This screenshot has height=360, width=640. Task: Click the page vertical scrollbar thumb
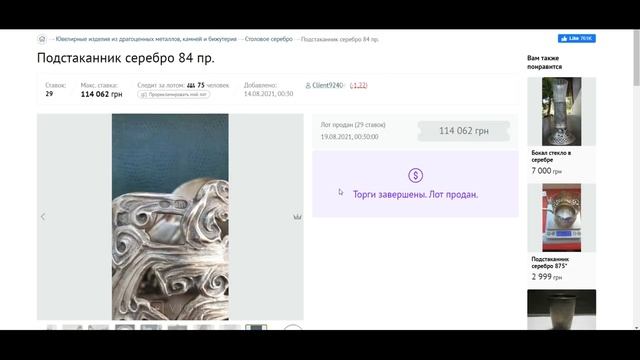coord(637,57)
